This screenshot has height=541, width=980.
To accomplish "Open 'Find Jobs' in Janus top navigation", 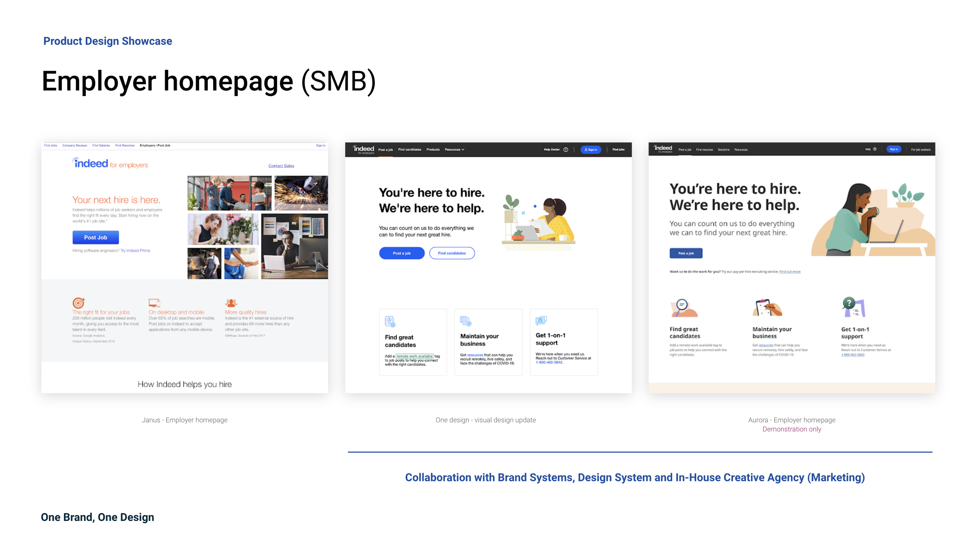I will (x=51, y=146).
